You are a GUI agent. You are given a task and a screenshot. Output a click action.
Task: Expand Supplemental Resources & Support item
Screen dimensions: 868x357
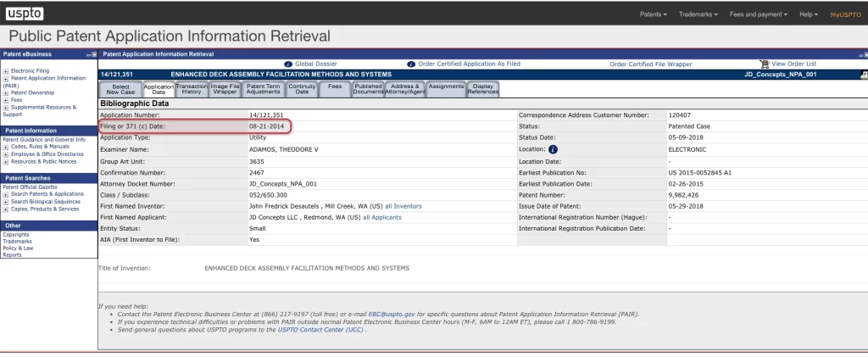[x=6, y=108]
